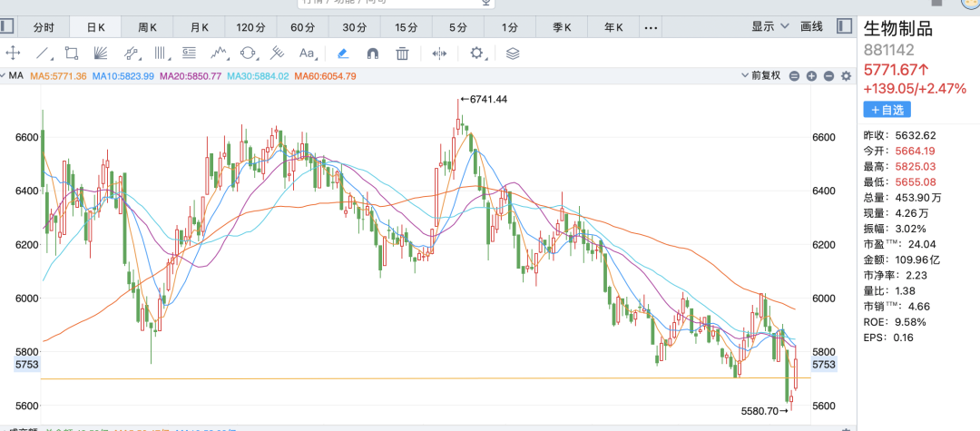
Task: Click the blue pencil drawing icon
Action: [x=342, y=54]
